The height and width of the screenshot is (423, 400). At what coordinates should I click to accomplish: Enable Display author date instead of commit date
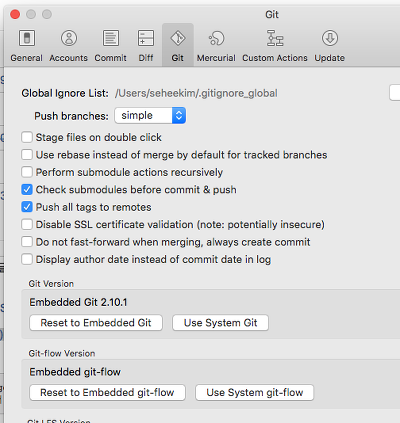click(x=27, y=259)
